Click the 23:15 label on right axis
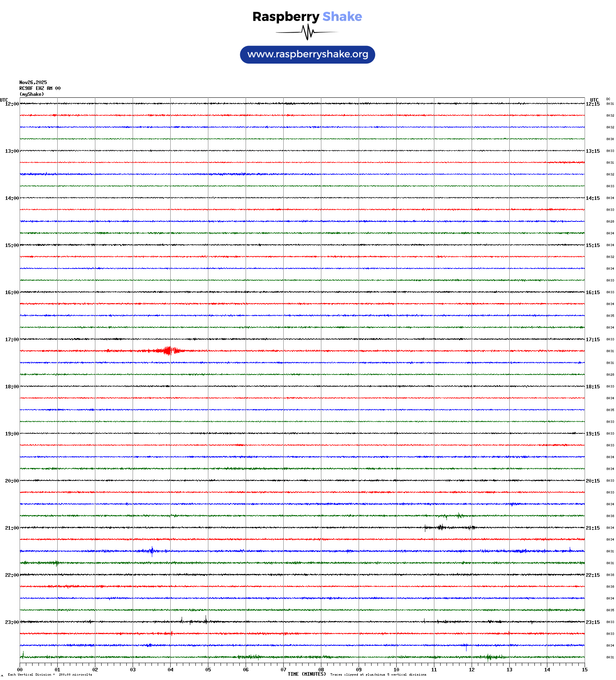This screenshot has width=616, height=680. coord(592,622)
